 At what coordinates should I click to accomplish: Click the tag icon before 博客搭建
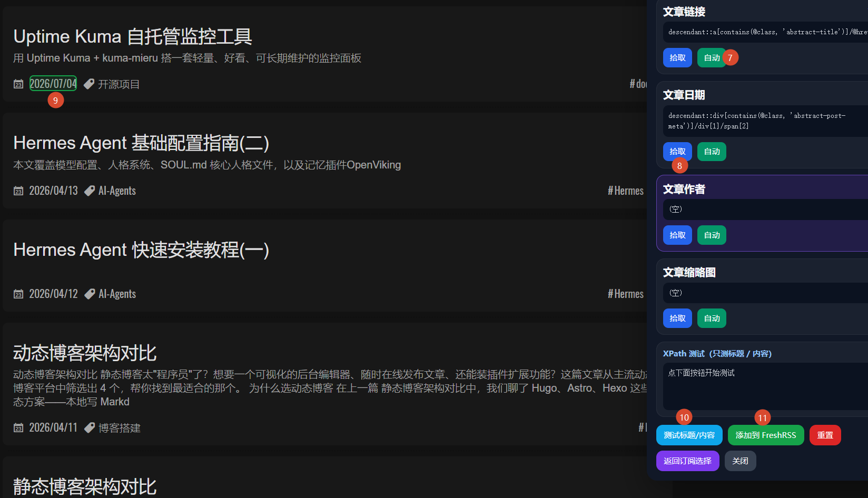(90, 427)
